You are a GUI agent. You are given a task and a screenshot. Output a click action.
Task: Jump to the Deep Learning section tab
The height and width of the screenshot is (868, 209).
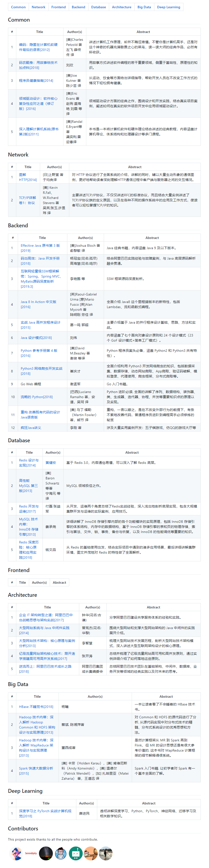(168, 7)
